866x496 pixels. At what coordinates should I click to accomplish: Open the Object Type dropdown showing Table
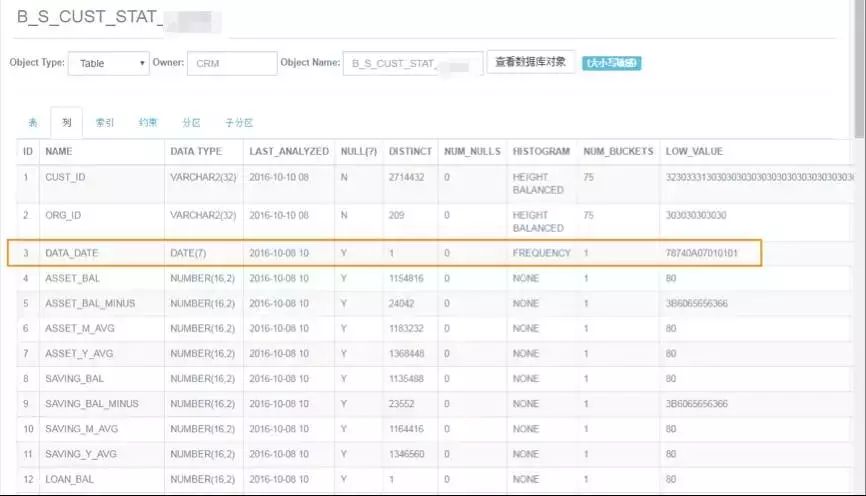(x=109, y=64)
